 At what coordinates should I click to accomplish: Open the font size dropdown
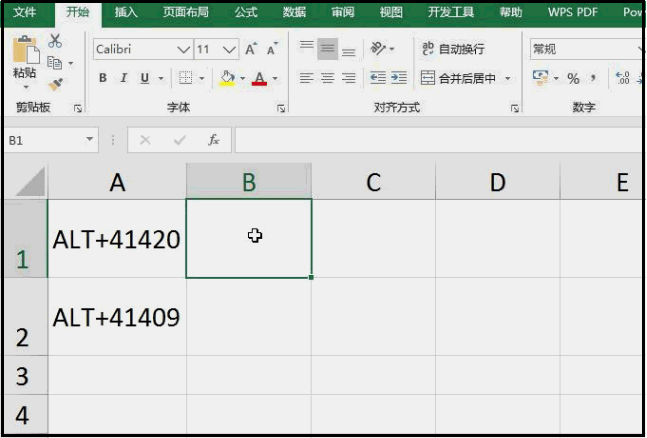(x=230, y=49)
